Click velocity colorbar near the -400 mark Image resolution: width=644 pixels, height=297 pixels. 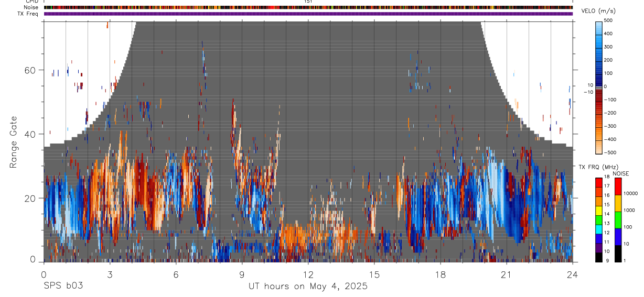[599, 139]
